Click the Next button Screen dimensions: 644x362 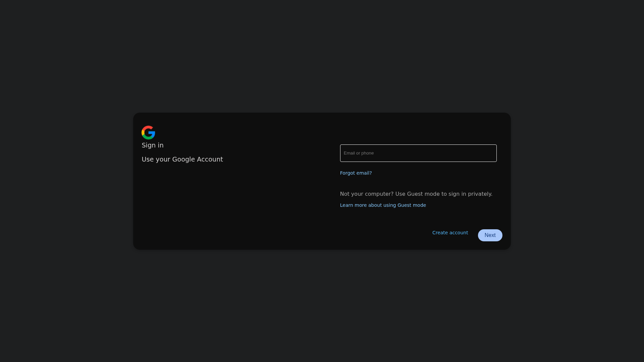490,235
